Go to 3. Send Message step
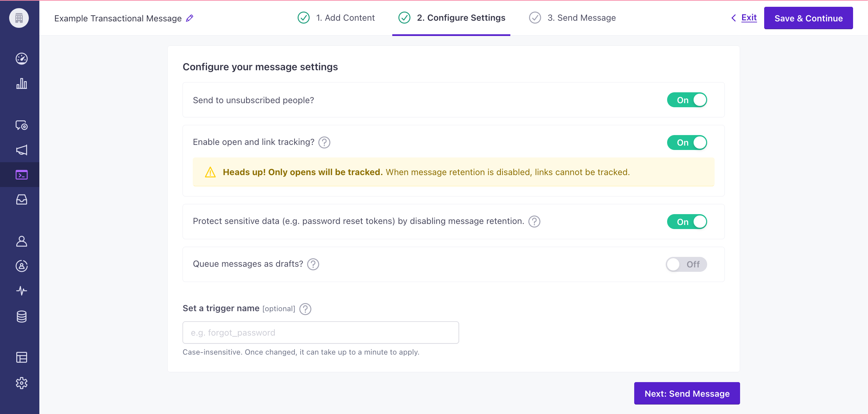Image resolution: width=868 pixels, height=414 pixels. point(582,18)
